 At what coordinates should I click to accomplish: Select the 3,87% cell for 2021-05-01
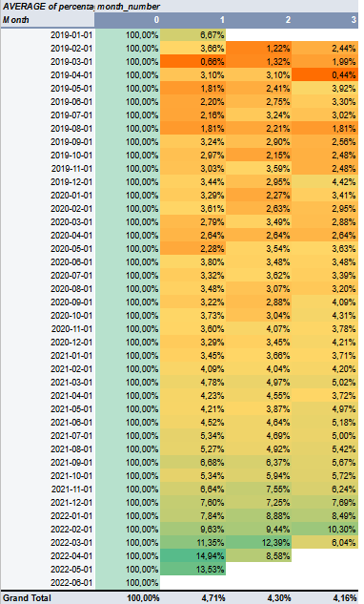[259, 408]
